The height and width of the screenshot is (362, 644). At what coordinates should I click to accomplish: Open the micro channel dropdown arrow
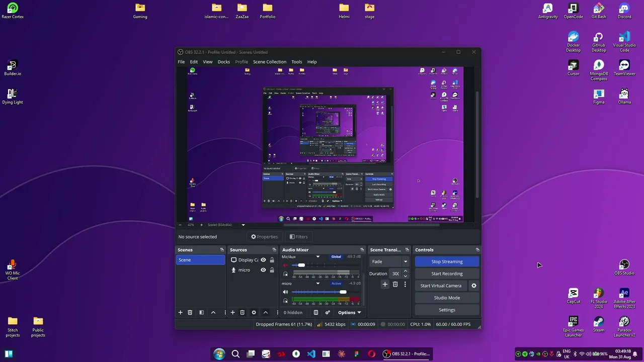317,284
